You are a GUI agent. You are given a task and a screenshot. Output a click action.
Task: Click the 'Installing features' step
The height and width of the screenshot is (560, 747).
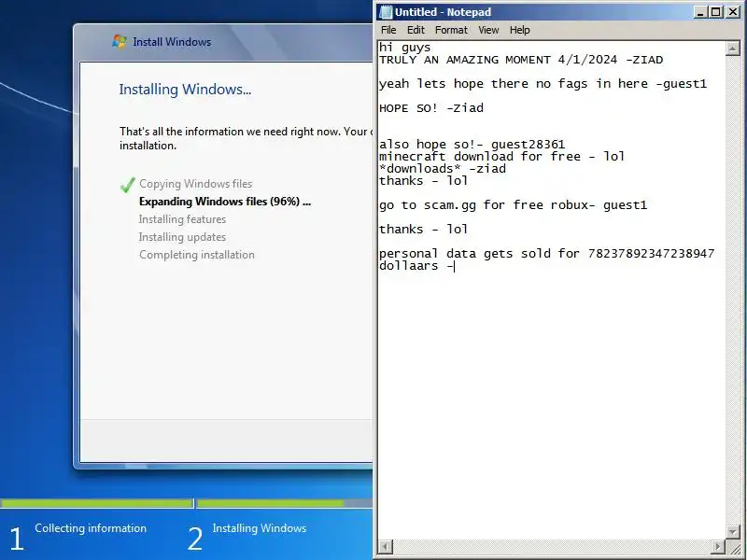click(x=182, y=219)
